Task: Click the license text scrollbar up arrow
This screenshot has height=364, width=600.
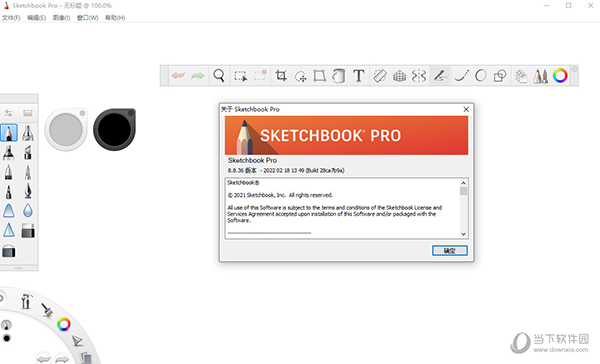Action: [x=463, y=183]
